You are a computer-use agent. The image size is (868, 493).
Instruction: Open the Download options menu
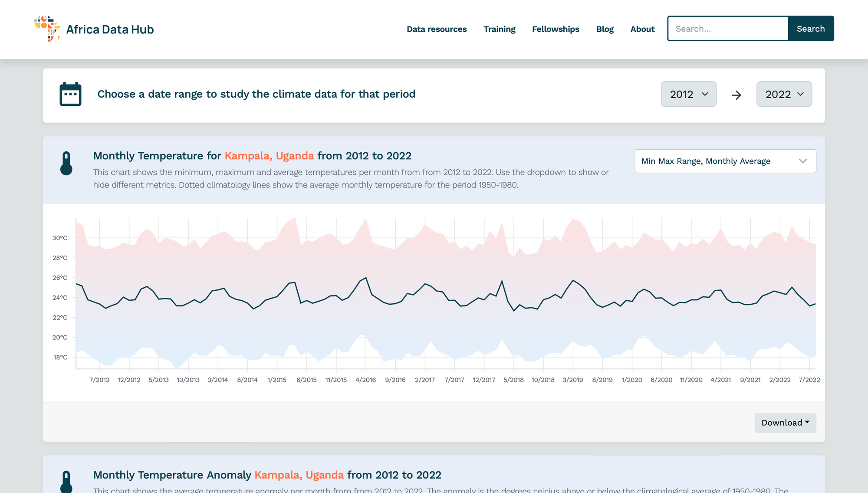click(785, 422)
